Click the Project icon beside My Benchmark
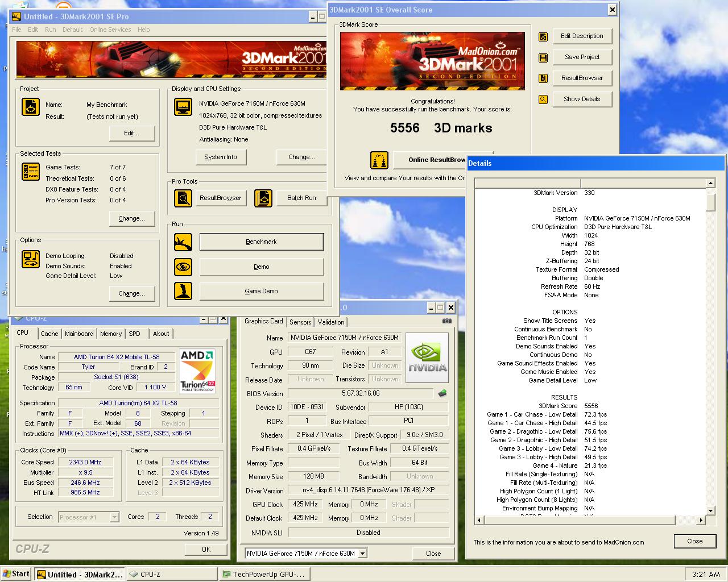This screenshot has height=582, width=728. tap(31, 107)
